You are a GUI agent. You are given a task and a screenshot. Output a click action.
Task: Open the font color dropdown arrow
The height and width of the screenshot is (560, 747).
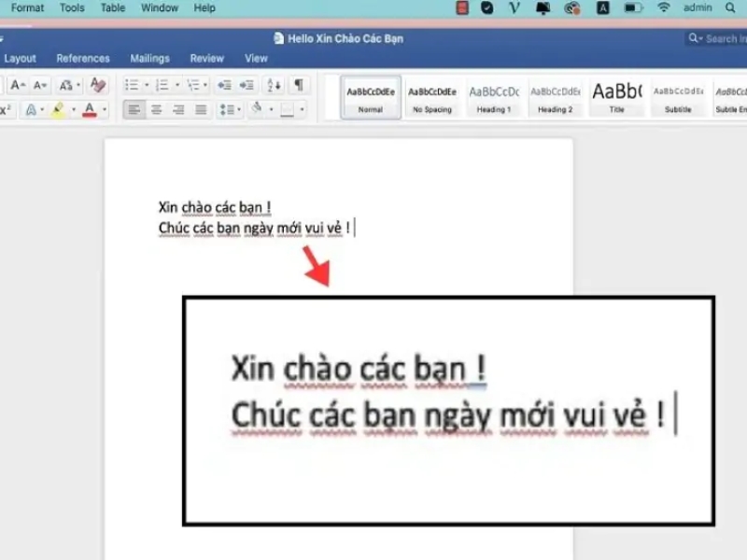[105, 110]
